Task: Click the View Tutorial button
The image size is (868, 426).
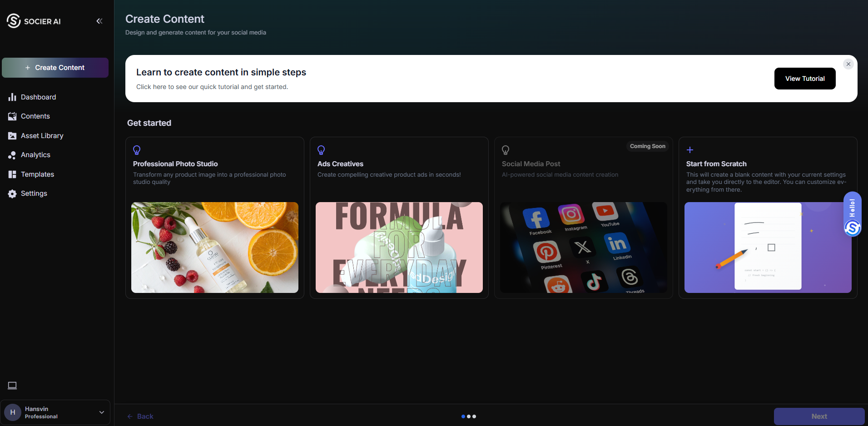Action: [x=805, y=79]
